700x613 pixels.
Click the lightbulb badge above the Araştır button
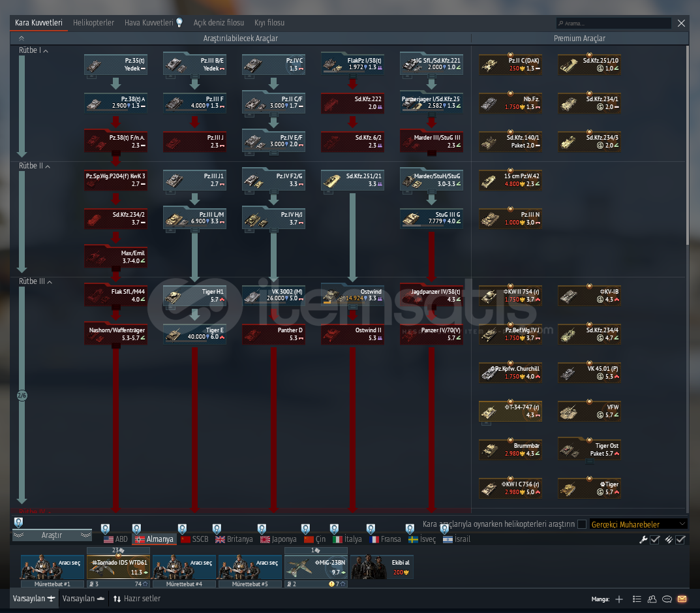click(x=18, y=522)
